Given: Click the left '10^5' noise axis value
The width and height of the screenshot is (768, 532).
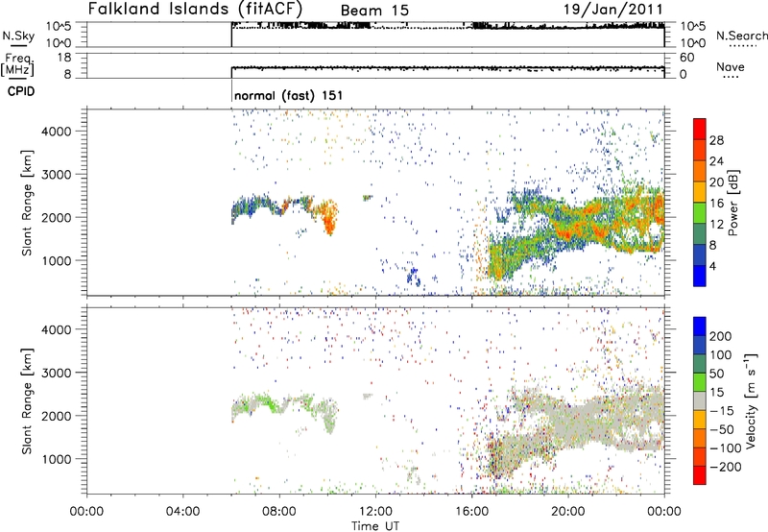Looking at the screenshot, I should tap(60, 27).
